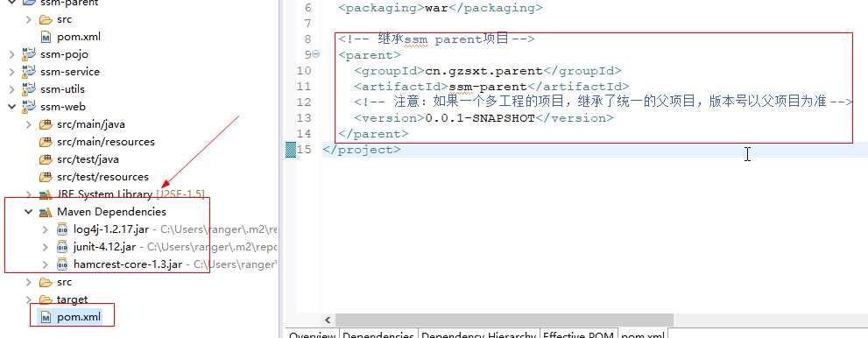Screen dimensions: 868x338
Task: Fold the parent element at line 9
Action: (x=316, y=54)
